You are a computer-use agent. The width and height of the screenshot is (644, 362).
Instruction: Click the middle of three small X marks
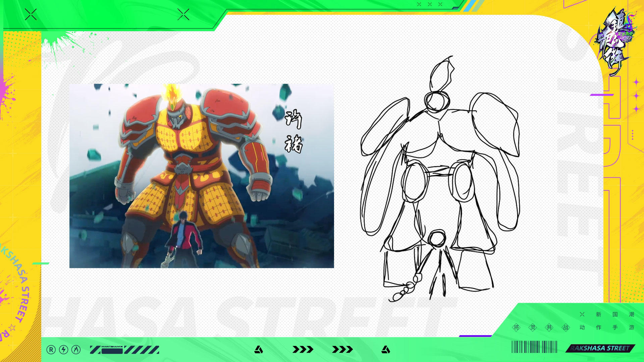coord(430,4)
